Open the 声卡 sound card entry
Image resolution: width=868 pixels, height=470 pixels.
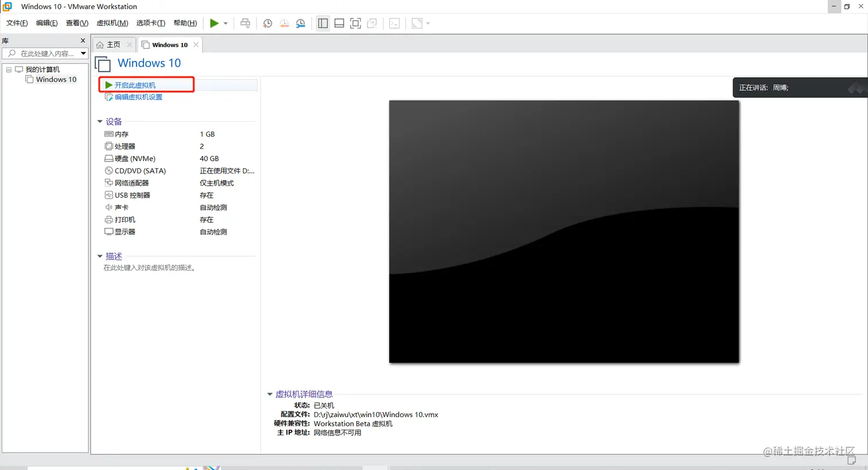coord(122,207)
